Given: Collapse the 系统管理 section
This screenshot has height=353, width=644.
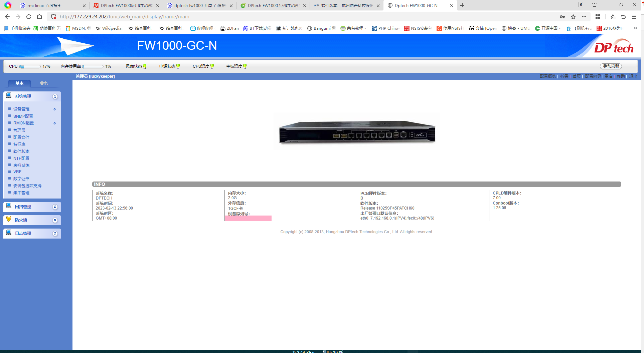Looking at the screenshot, I should (x=55, y=96).
